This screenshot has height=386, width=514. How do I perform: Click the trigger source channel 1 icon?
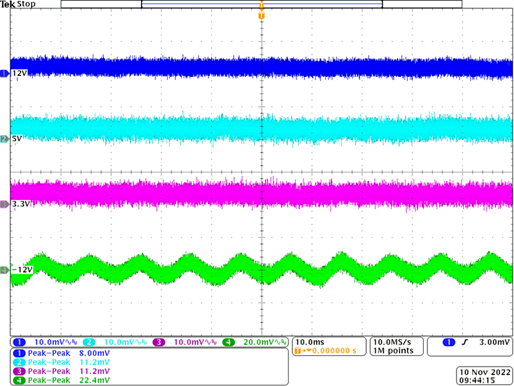(449, 342)
